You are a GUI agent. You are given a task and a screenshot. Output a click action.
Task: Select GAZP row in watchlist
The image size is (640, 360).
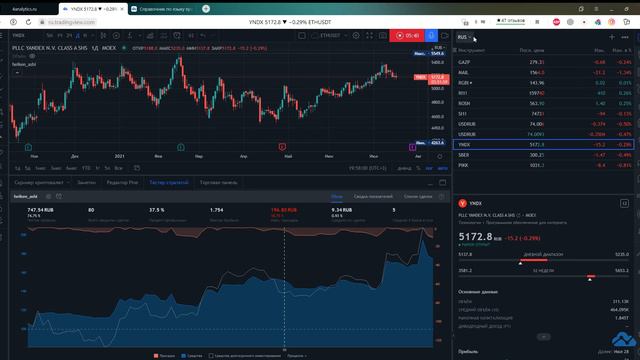[x=544, y=62]
